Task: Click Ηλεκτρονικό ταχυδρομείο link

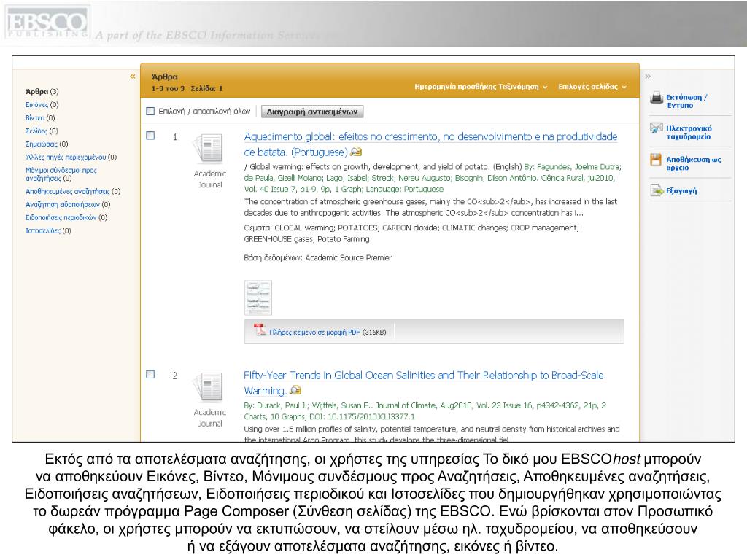Action: pos(689,133)
